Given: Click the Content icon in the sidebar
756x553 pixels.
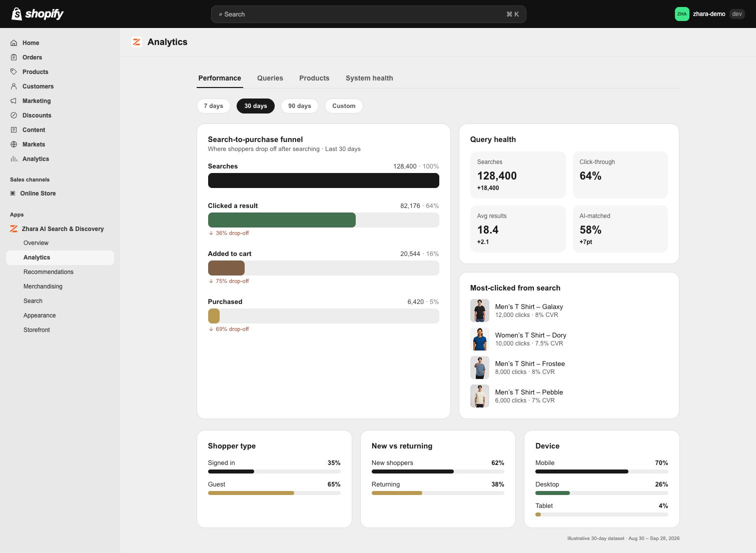Looking at the screenshot, I should click(x=14, y=130).
